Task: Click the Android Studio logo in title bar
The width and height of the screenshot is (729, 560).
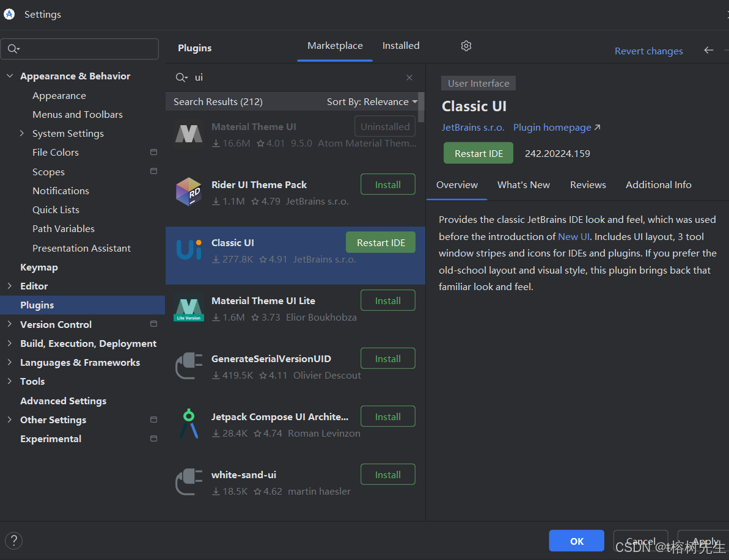Action: (x=9, y=14)
